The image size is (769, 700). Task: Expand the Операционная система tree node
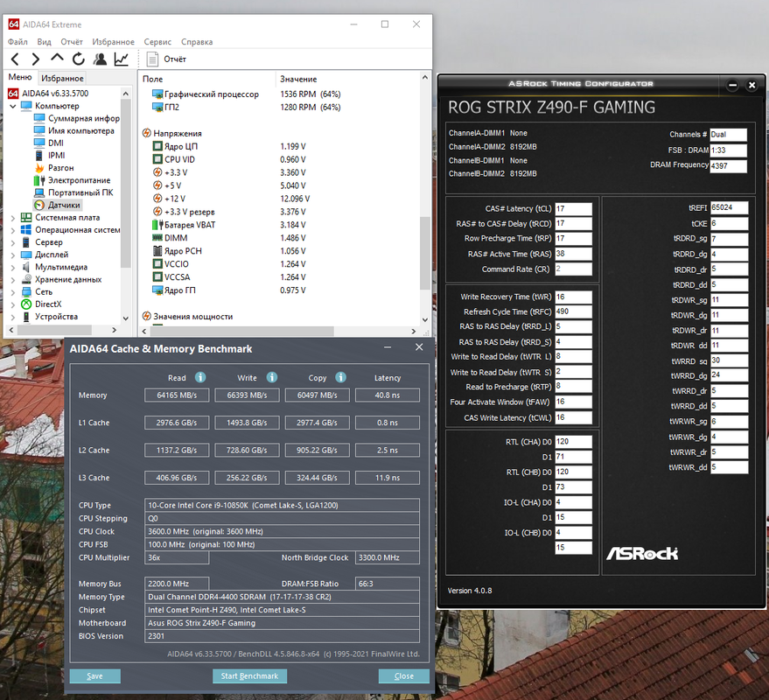[x=13, y=230]
